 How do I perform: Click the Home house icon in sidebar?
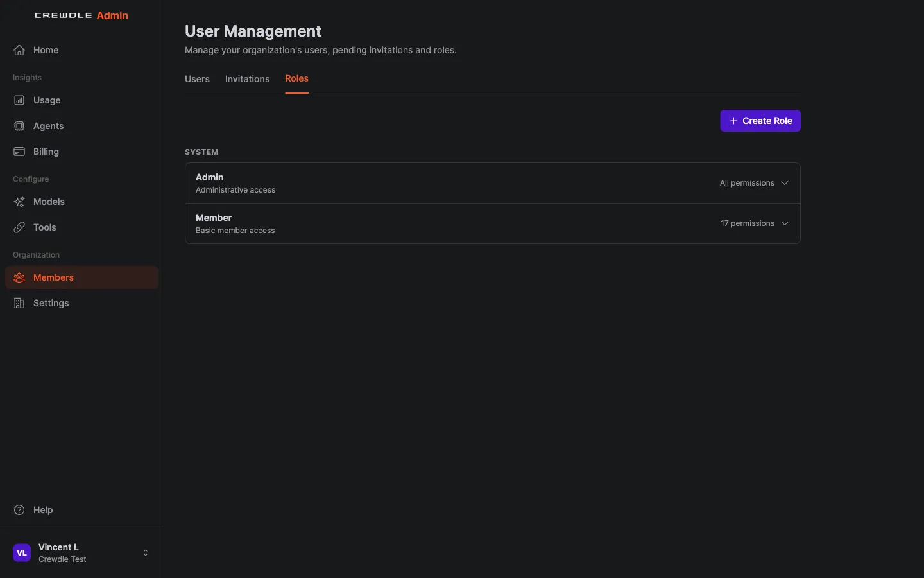tap(19, 50)
